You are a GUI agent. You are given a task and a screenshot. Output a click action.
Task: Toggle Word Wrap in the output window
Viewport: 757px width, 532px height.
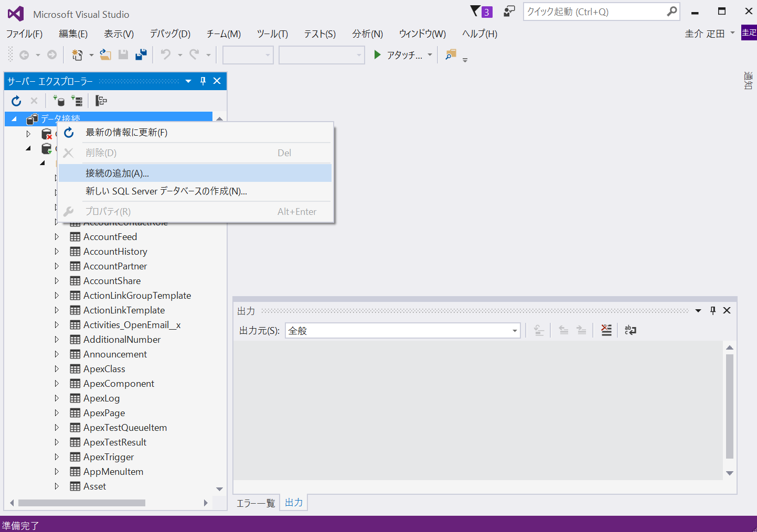[x=630, y=330]
